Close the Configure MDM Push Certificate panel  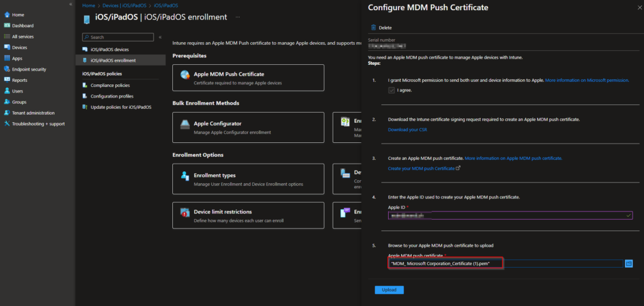640,8
